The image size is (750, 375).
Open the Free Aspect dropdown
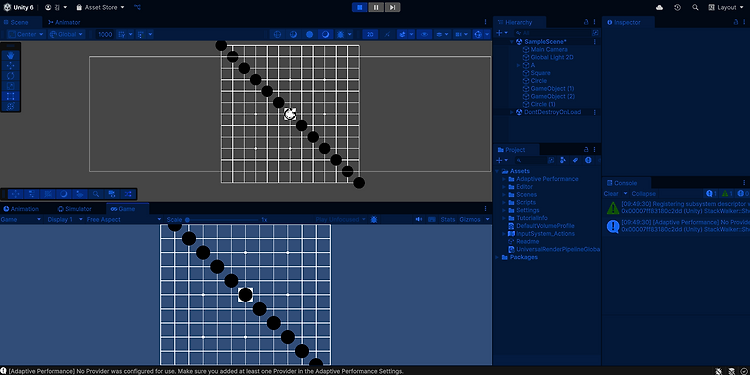point(124,220)
